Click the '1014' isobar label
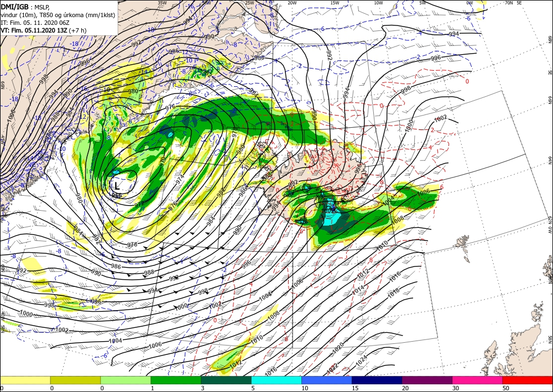The height and width of the screenshot is (392, 553). point(358,290)
